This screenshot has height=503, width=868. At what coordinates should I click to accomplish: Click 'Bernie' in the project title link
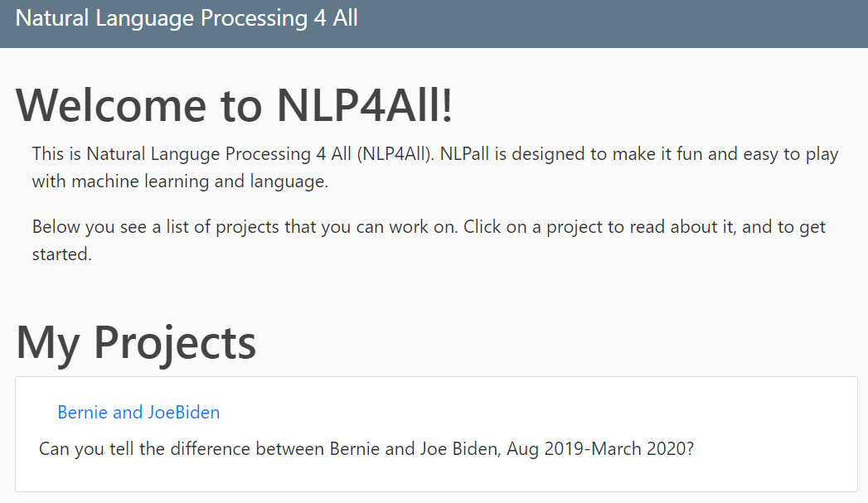point(82,412)
